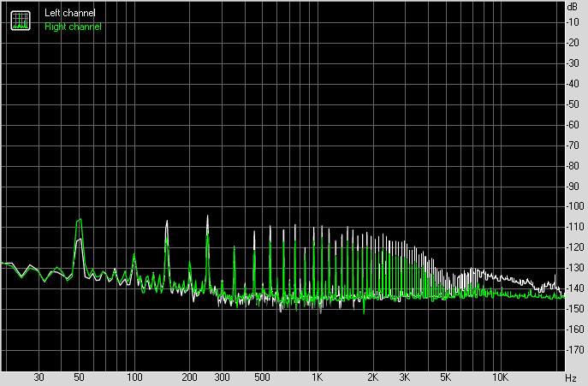This screenshot has width=588, height=386.
Task: Click the '-150' dB axis value
Action: 575,309
